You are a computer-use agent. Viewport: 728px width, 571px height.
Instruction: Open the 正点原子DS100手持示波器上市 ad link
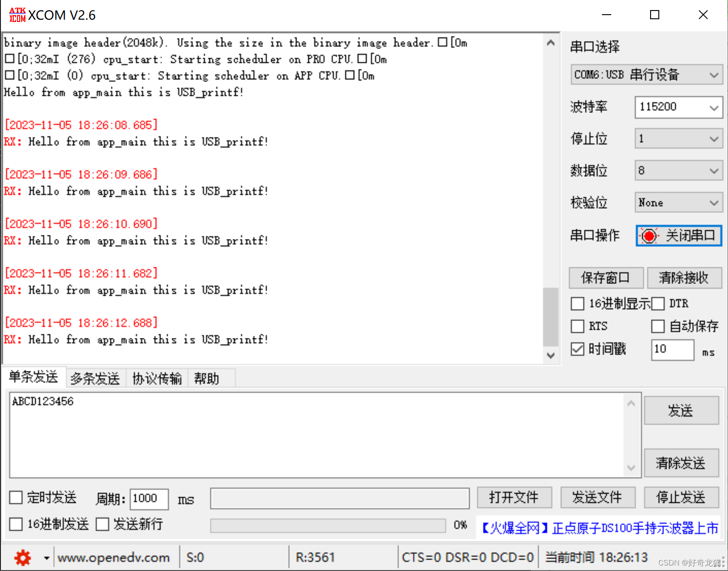(x=599, y=528)
